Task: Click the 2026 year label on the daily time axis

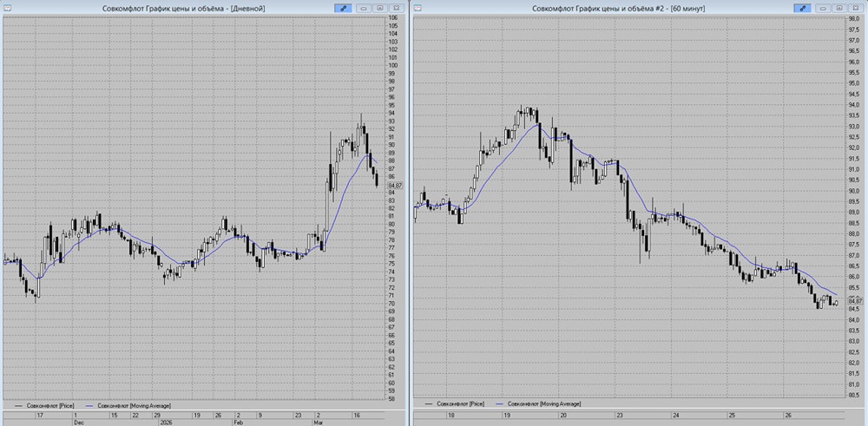Action: pyautogui.click(x=167, y=422)
